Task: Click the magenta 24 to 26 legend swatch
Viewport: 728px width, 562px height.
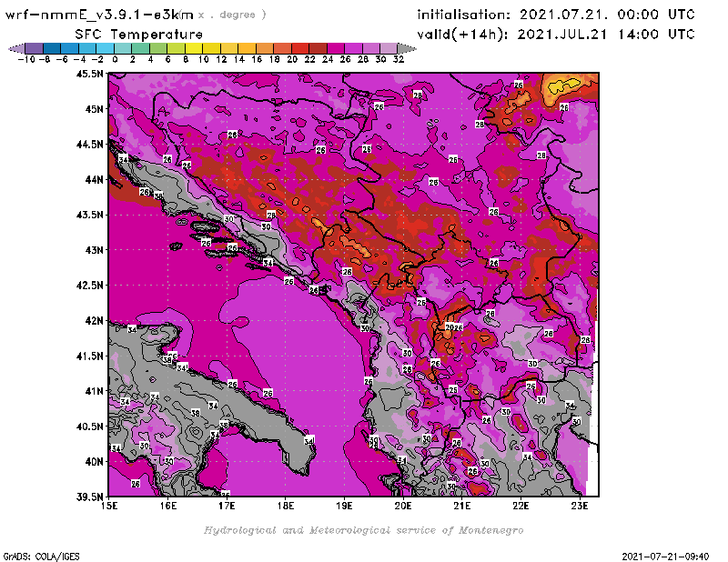Action: click(336, 48)
